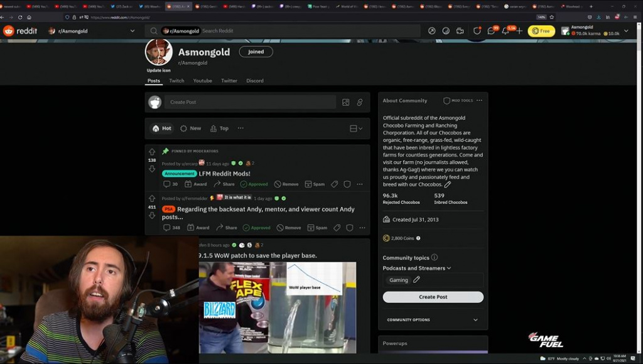The width and height of the screenshot is (643, 364).
Task: Open the Youtube tab
Action: [x=203, y=81]
